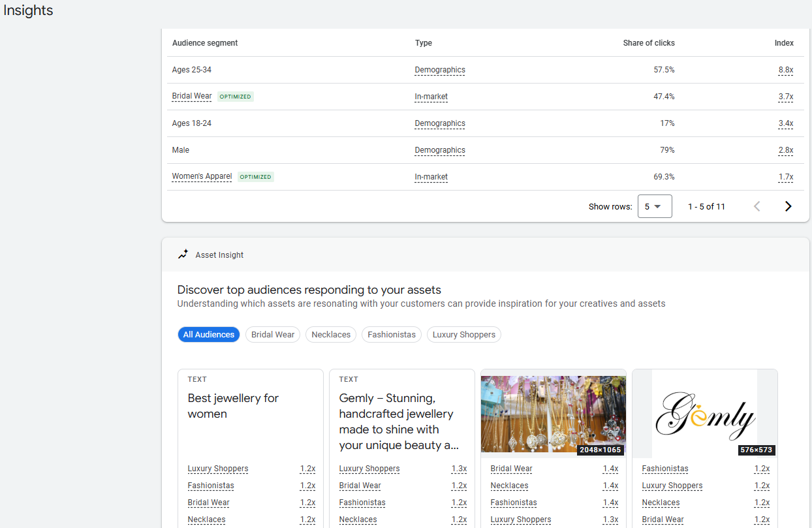Select the Bridal Wear filter chip
This screenshot has width=812, height=528.
[273, 334]
